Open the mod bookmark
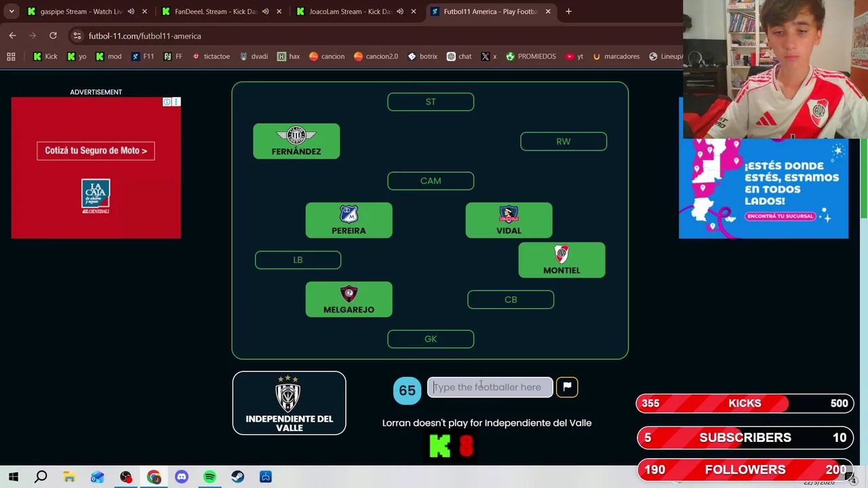868x488 pixels. [x=108, y=56]
